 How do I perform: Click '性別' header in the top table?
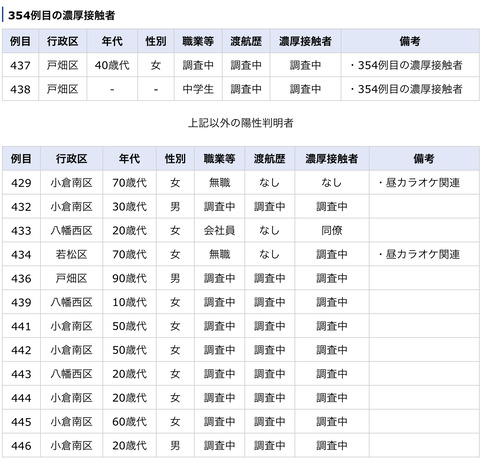(156, 41)
